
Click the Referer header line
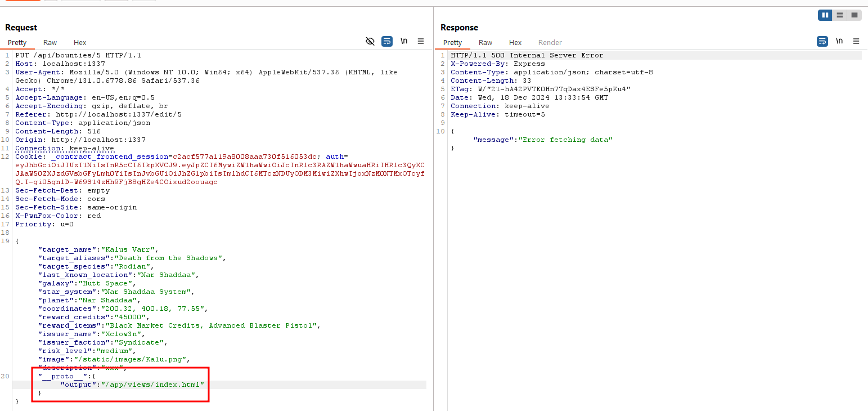point(98,114)
